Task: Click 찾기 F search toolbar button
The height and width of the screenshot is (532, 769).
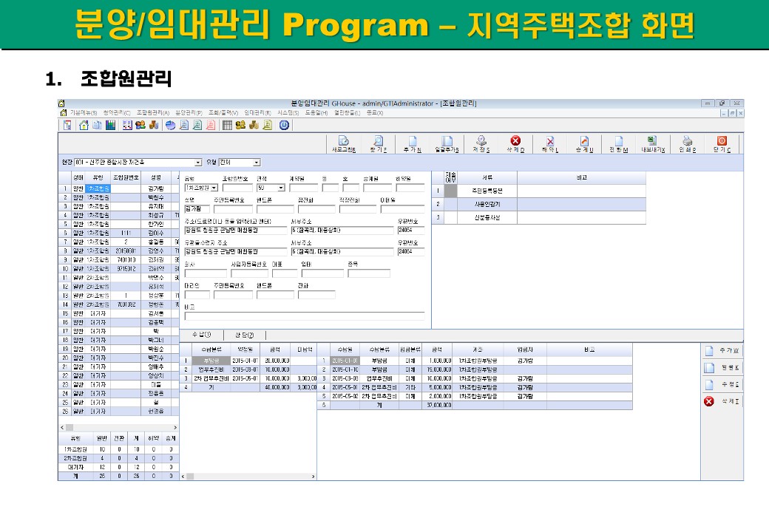Action: click(x=378, y=145)
